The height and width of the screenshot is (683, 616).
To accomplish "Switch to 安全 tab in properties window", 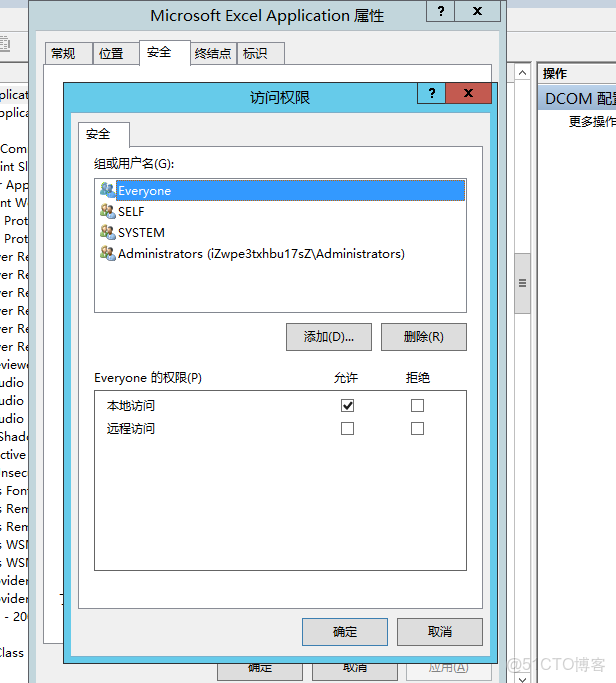I will point(165,53).
